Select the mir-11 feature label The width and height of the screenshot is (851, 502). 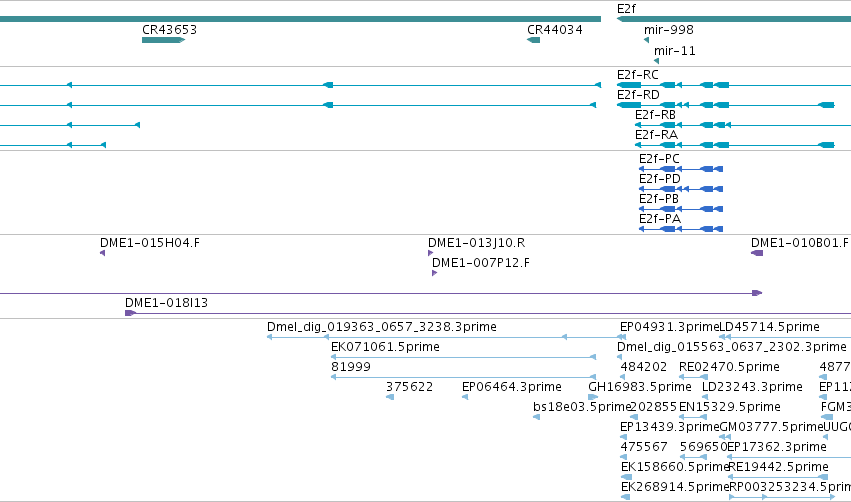click(x=675, y=51)
